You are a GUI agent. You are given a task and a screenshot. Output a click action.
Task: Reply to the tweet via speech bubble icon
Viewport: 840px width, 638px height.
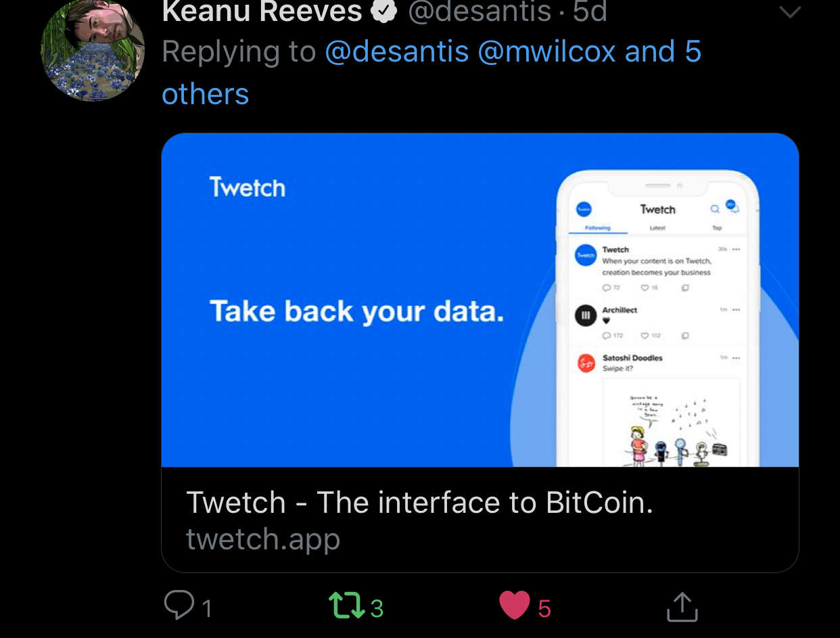(179, 605)
